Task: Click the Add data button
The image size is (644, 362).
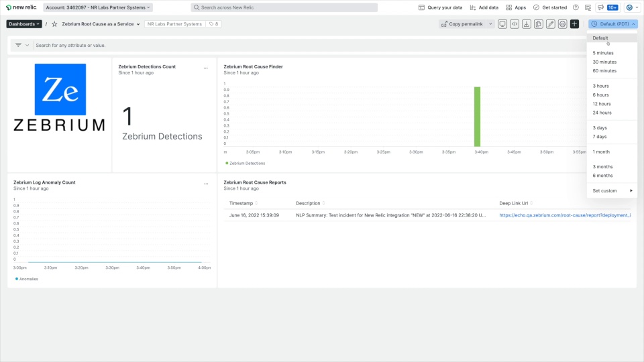Action: click(484, 7)
